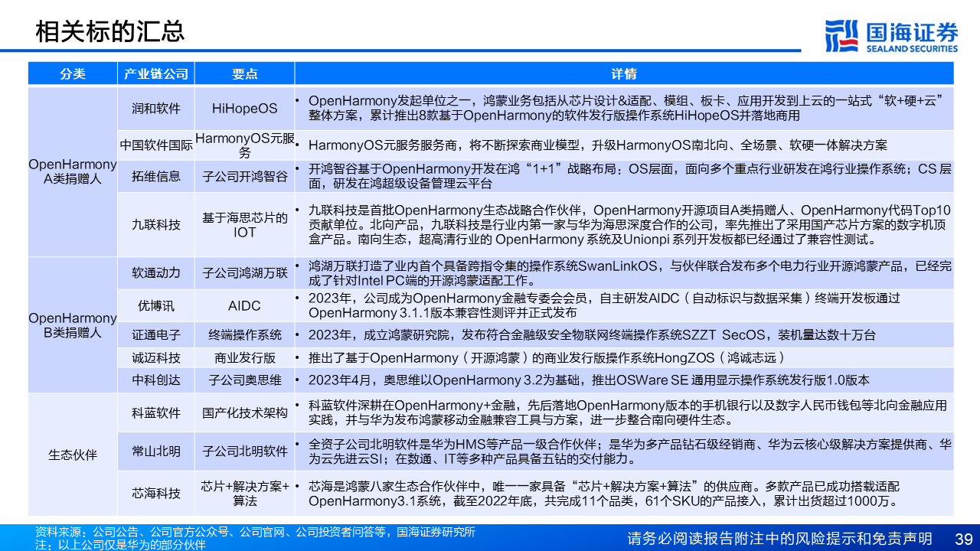Click the company cell 科蓝软件
980x551 pixels.
click(156, 413)
